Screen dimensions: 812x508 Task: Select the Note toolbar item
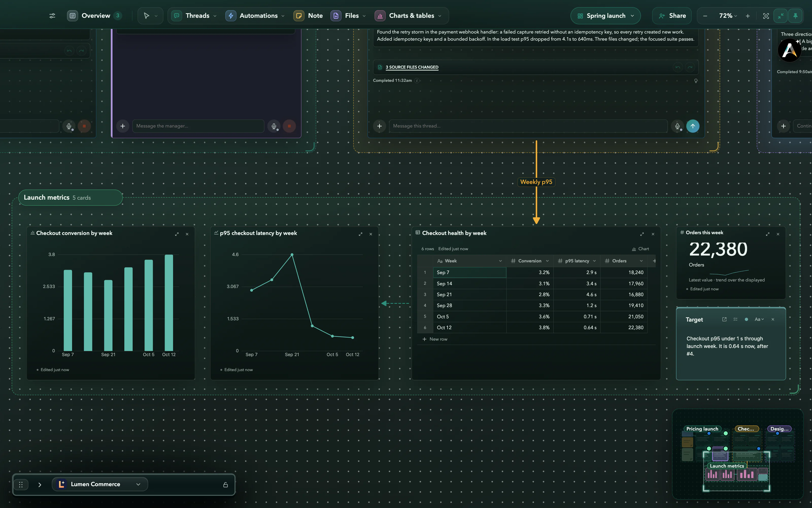(x=308, y=16)
